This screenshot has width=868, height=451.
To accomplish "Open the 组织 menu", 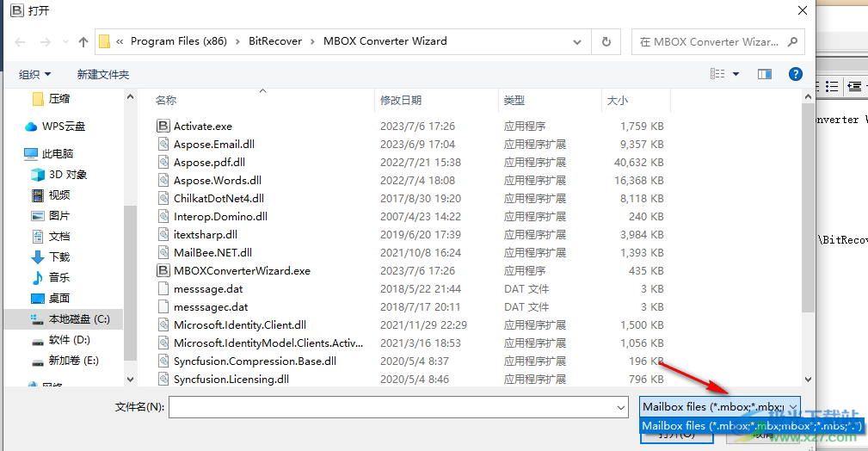I will tap(34, 74).
